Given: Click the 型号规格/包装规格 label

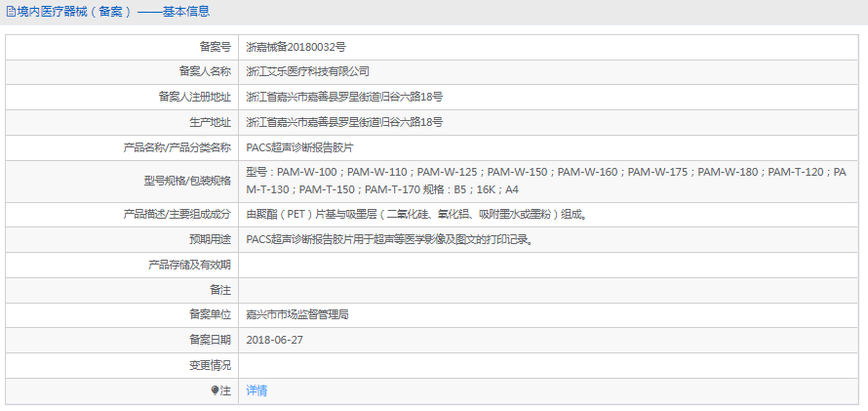Looking at the screenshot, I should (187, 181).
